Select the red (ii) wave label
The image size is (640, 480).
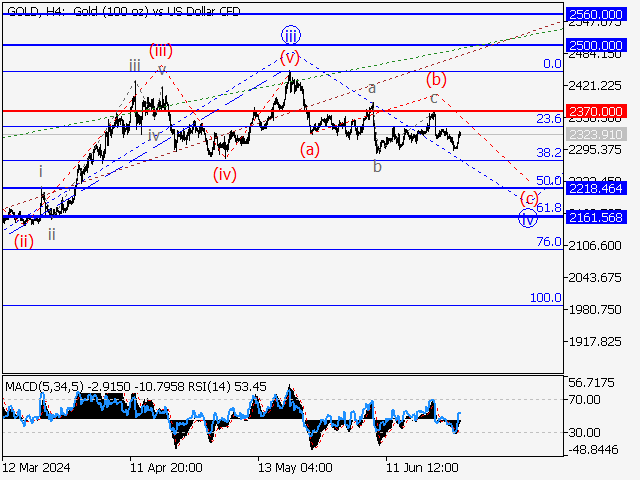[x=23, y=240]
